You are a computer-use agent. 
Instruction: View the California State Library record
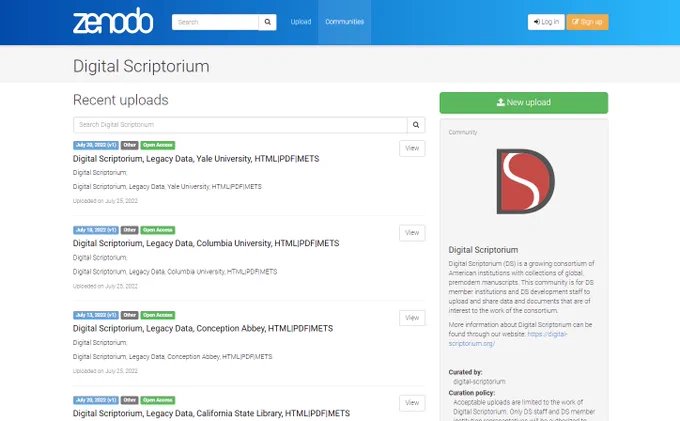point(412,403)
